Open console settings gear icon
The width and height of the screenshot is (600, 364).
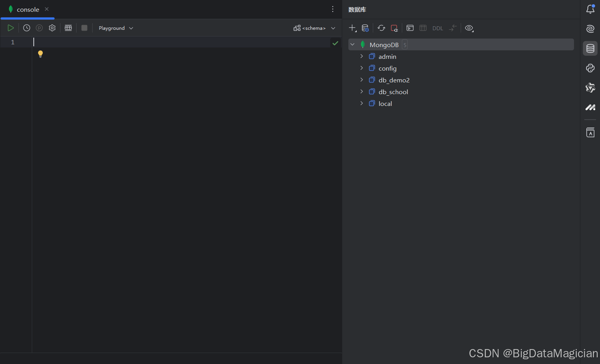click(52, 28)
